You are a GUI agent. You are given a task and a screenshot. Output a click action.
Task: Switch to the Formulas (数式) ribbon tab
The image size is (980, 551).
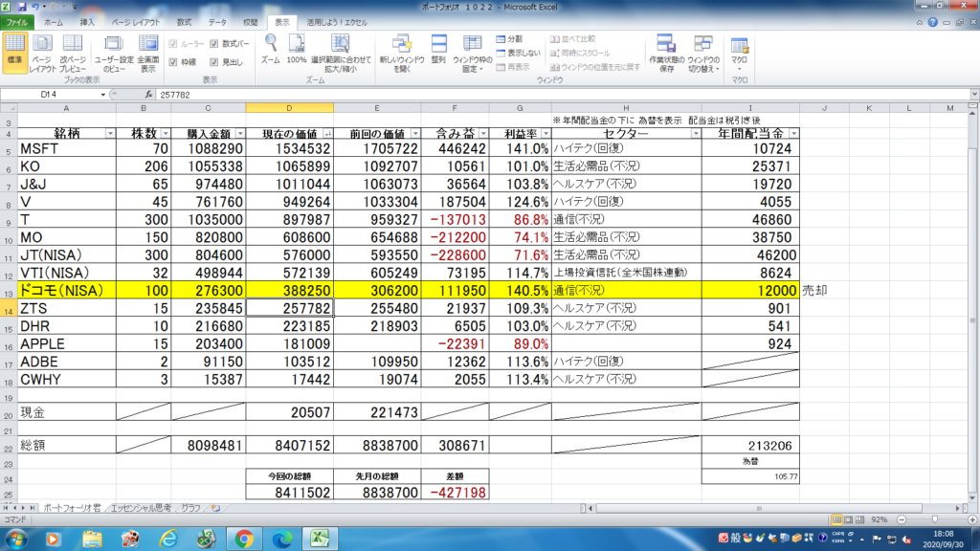184,22
